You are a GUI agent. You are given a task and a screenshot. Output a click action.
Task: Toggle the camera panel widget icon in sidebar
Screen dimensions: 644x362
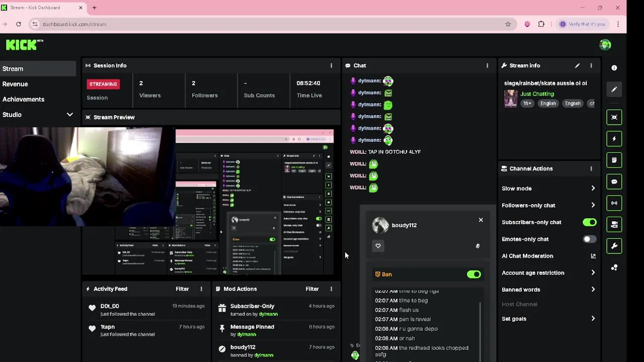click(614, 225)
